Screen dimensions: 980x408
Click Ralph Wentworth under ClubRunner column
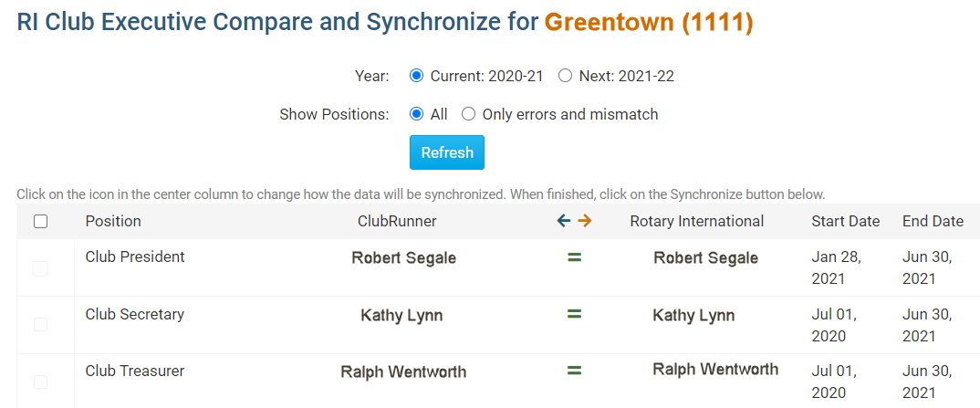(403, 371)
